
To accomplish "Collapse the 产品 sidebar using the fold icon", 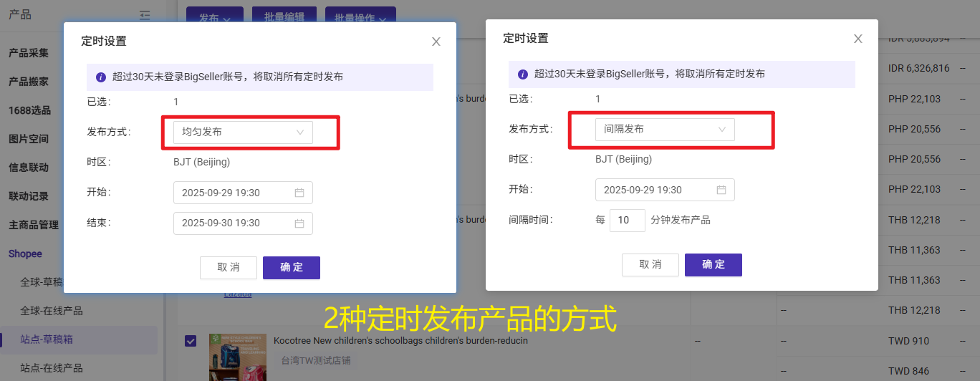I will 145,15.
